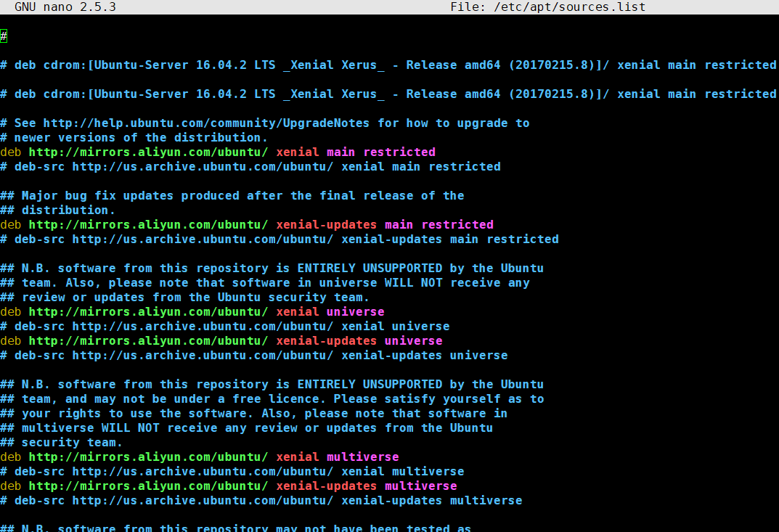Click the comment line starting "## team. Also, please note"
779x532 pixels.
pos(265,282)
